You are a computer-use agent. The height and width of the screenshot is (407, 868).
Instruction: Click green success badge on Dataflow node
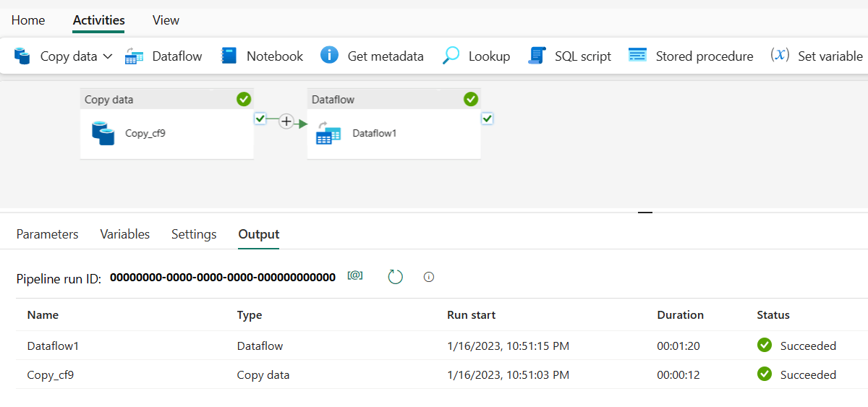click(471, 99)
